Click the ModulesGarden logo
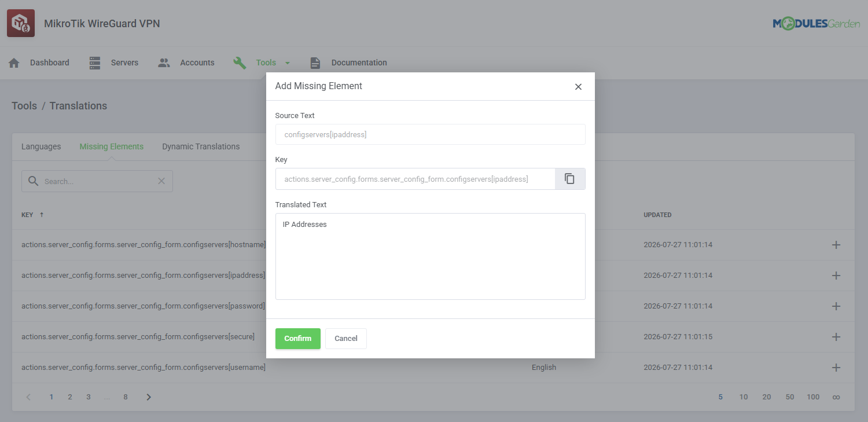The width and height of the screenshot is (868, 422). click(x=816, y=24)
